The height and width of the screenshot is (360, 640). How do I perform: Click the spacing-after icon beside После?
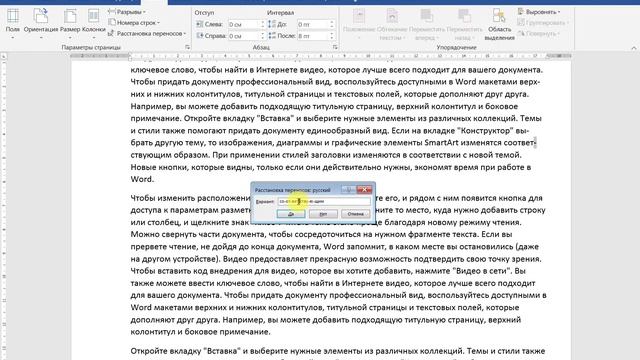(272, 36)
